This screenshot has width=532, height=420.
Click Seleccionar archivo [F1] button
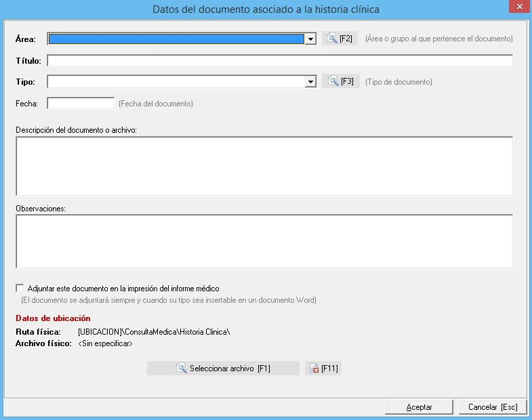pyautogui.click(x=223, y=369)
